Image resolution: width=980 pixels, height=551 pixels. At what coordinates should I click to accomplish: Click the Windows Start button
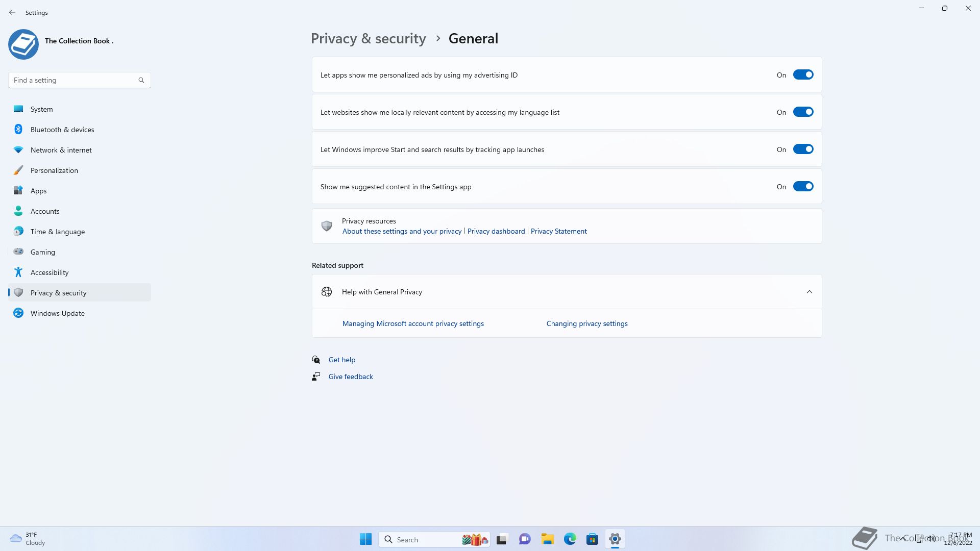pyautogui.click(x=365, y=539)
